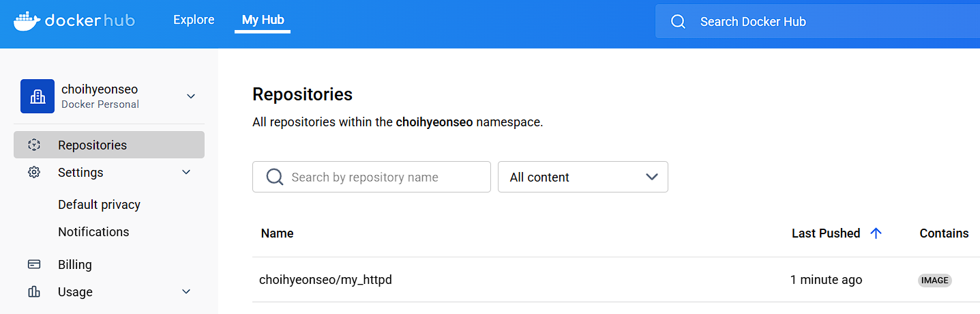Click the IMAGE badge in my_httpd row
The image size is (980, 314).
(934, 280)
